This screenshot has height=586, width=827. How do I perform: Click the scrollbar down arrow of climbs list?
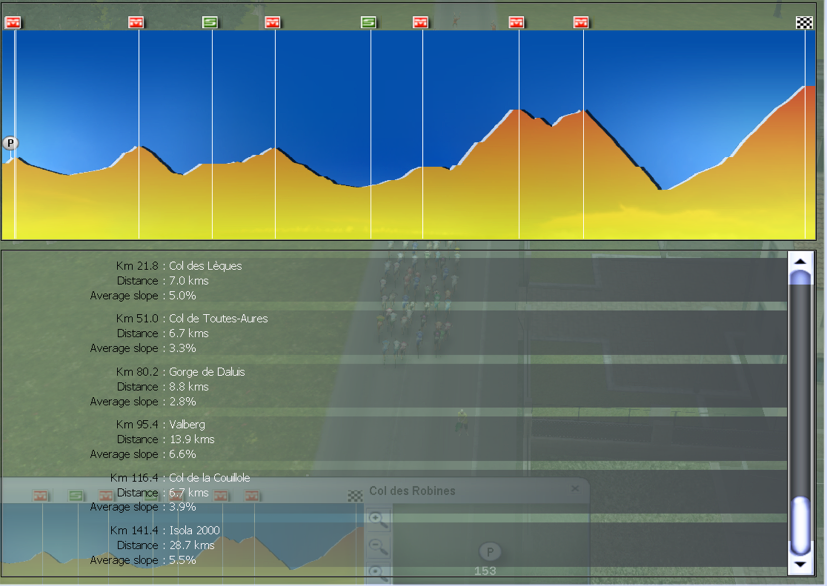(x=800, y=565)
